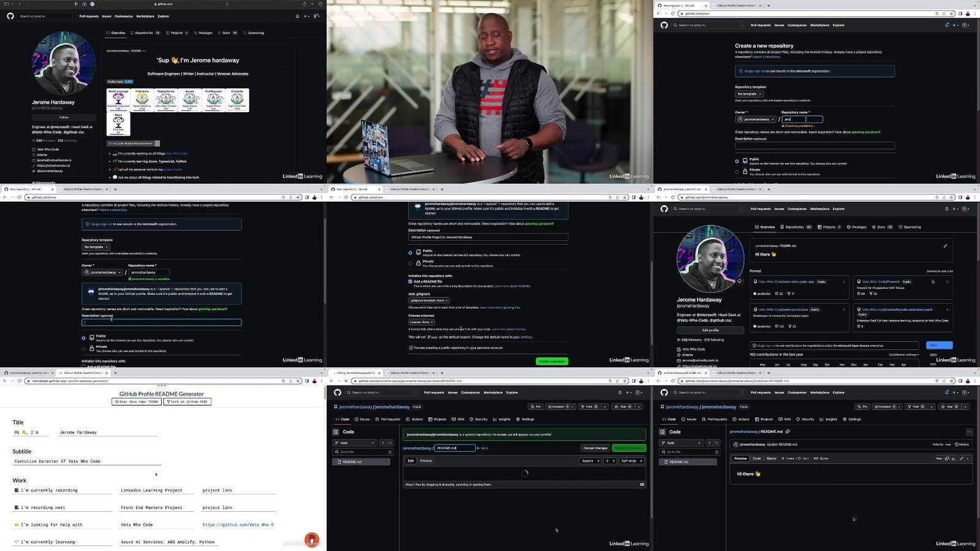The height and width of the screenshot is (551, 980).
Task: Select the Public radio in the middle-left frame
Action: click(x=84, y=338)
